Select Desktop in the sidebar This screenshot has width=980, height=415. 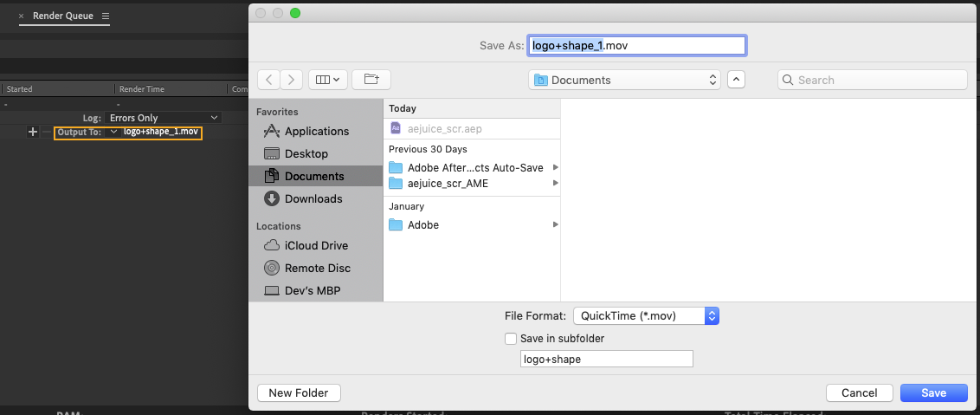(306, 153)
